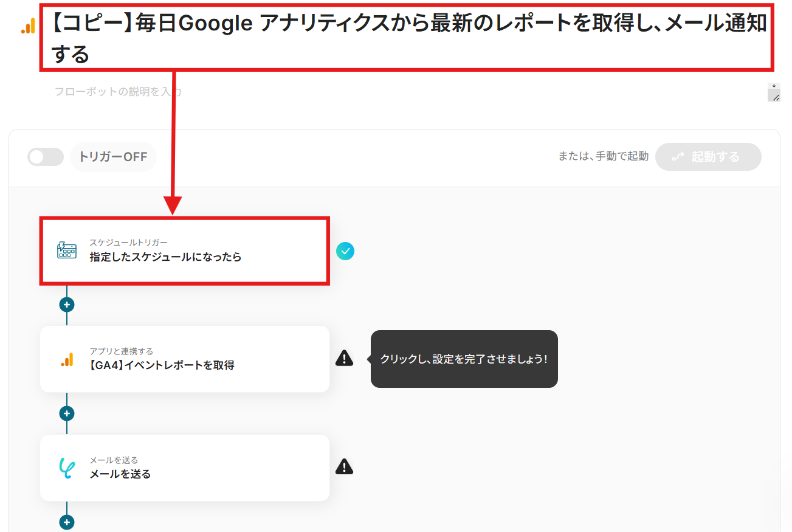Click the スケジュールトリガー label

tap(129, 243)
